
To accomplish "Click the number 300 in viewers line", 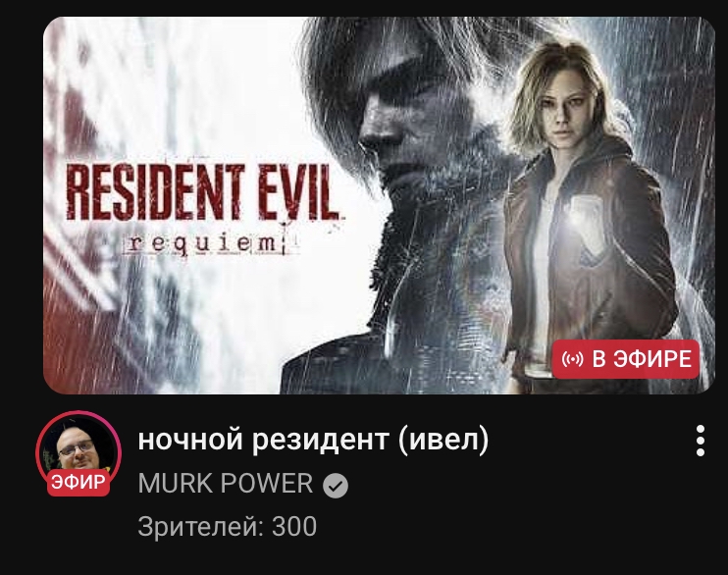I will pyautogui.click(x=294, y=526).
